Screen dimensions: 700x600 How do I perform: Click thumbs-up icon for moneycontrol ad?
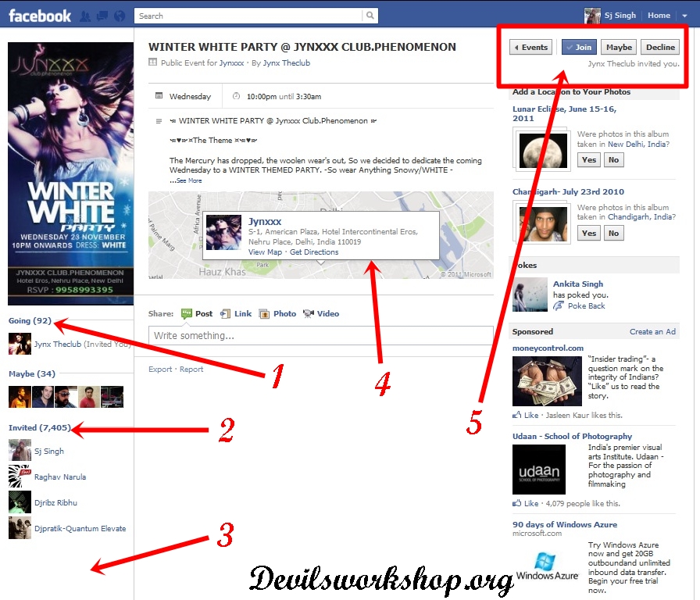pyautogui.click(x=517, y=415)
